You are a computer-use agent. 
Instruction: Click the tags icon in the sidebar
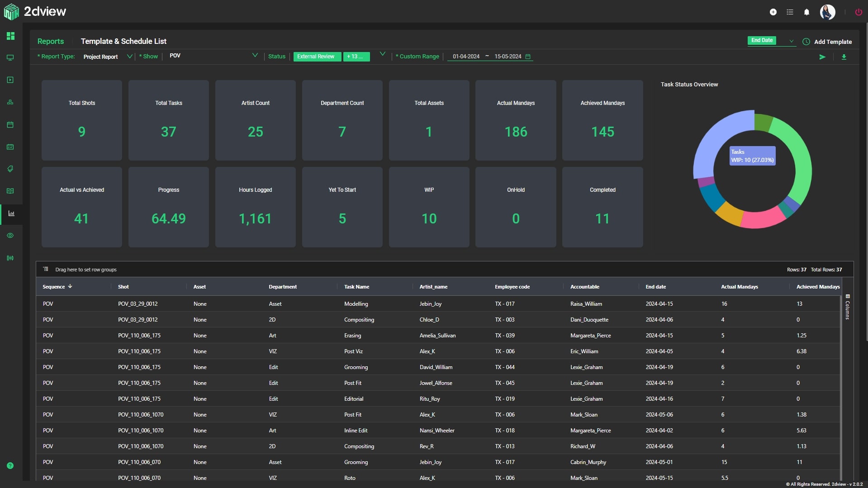[10, 169]
